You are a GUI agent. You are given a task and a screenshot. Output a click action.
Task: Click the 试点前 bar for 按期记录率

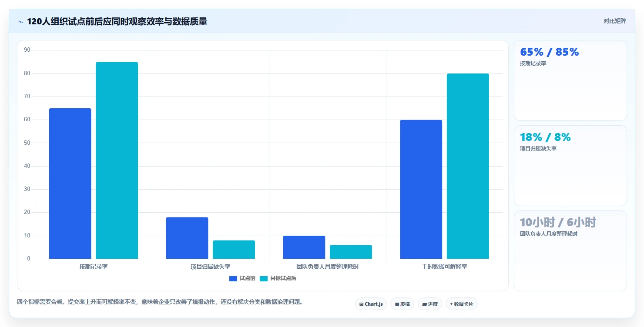(70, 184)
